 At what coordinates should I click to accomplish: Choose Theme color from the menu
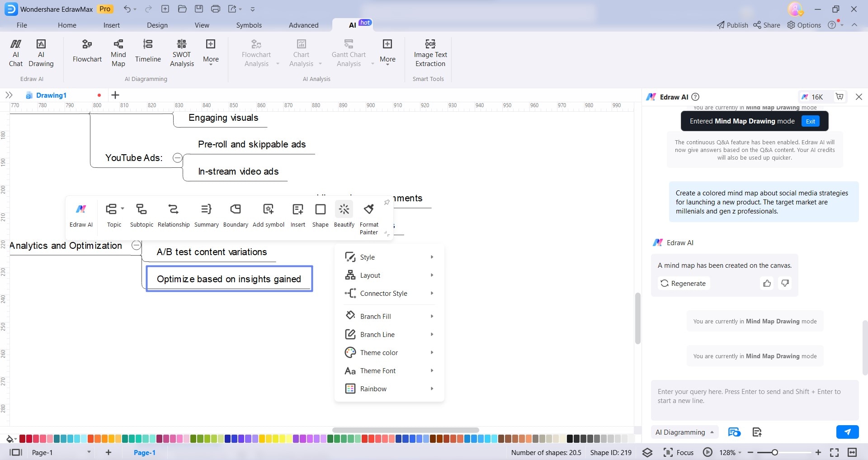click(x=389, y=352)
